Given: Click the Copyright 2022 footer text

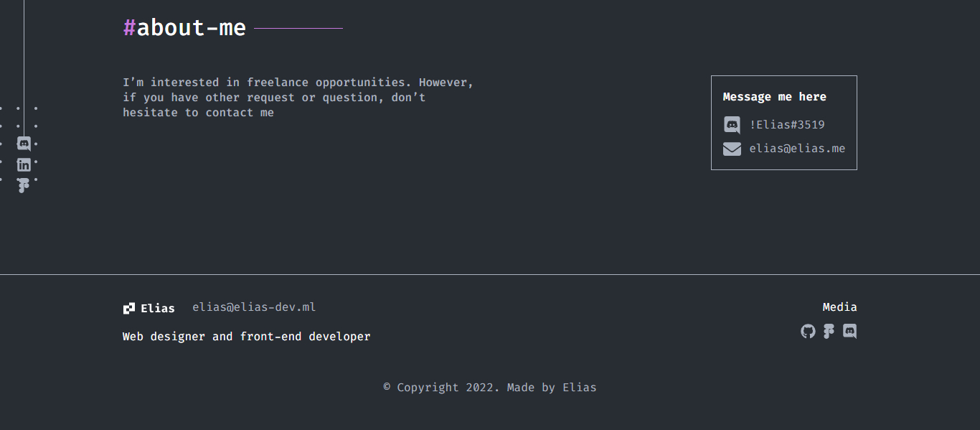Looking at the screenshot, I should pos(489,388).
